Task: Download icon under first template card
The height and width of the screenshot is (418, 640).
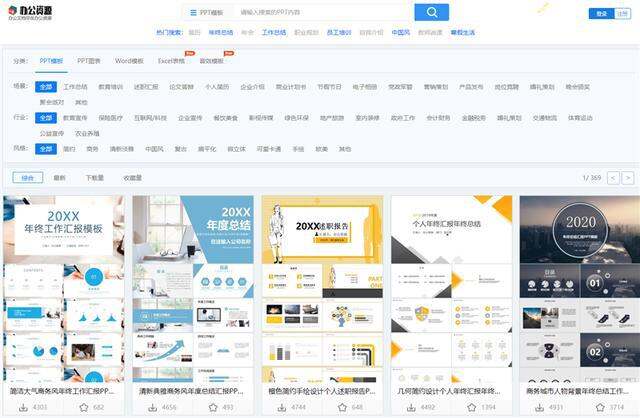Action: pyautogui.click(x=23, y=407)
